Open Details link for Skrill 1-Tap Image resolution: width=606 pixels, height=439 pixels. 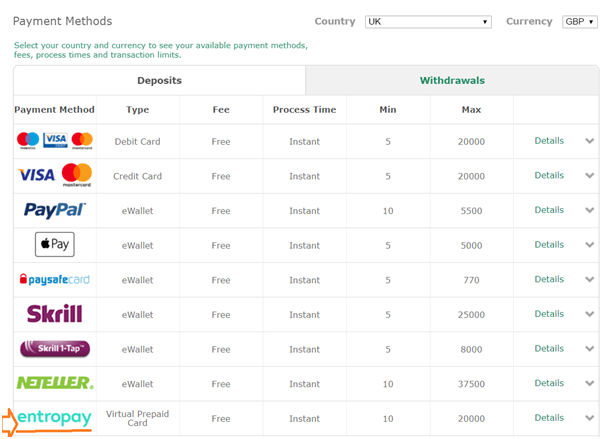pyautogui.click(x=549, y=349)
